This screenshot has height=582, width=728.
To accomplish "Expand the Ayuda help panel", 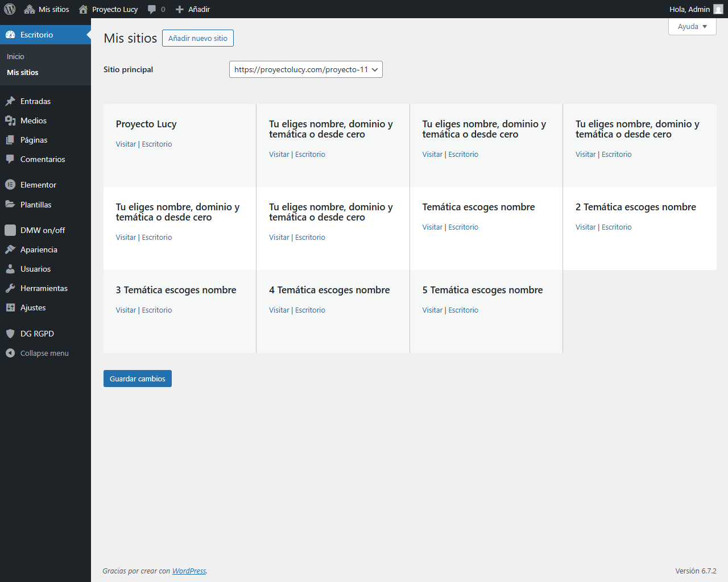I will 692,27.
